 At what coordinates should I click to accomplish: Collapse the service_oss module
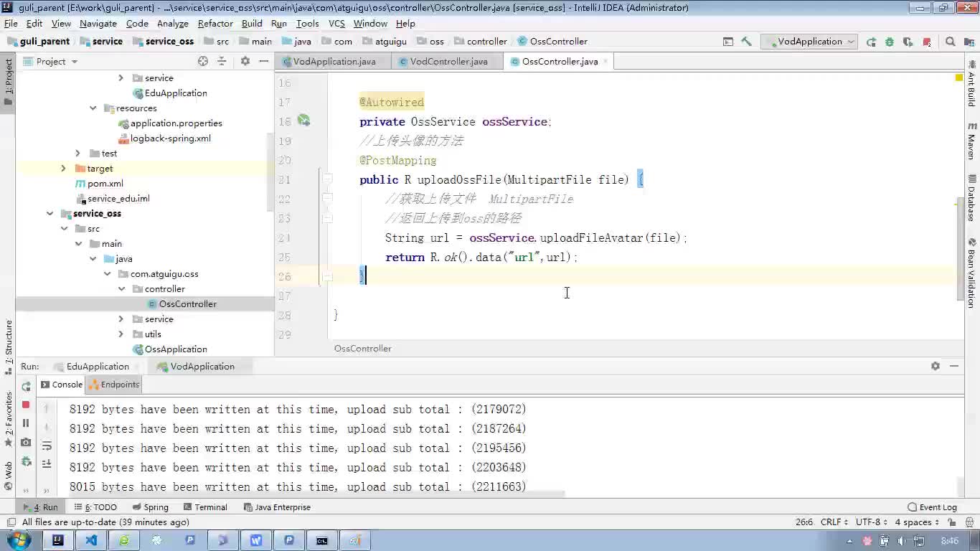[x=50, y=214]
